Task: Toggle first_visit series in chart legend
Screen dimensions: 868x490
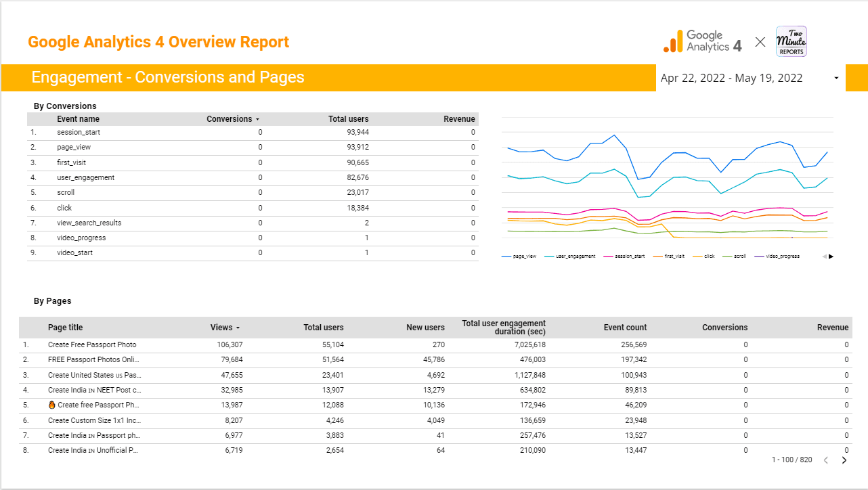Action: 669,257
